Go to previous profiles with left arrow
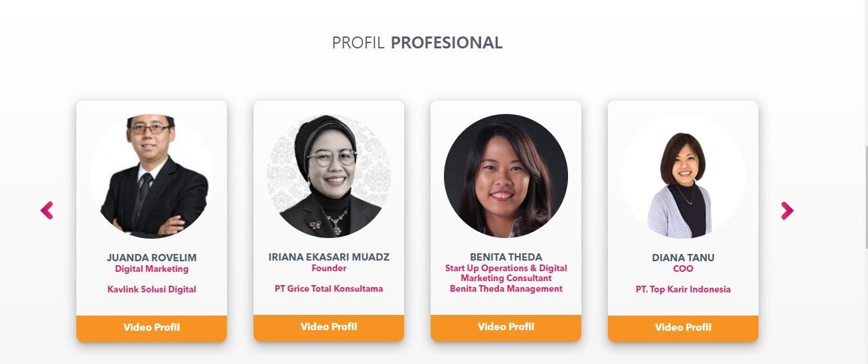 (46, 211)
